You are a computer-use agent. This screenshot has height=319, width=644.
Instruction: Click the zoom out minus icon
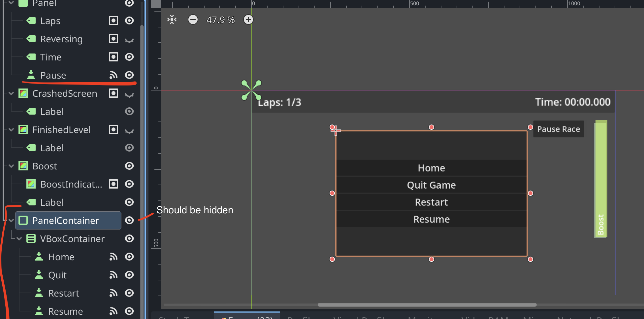[x=193, y=20]
